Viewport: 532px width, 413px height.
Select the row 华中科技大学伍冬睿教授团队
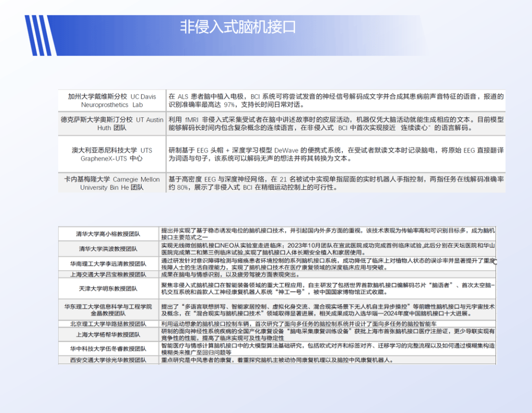(277, 349)
